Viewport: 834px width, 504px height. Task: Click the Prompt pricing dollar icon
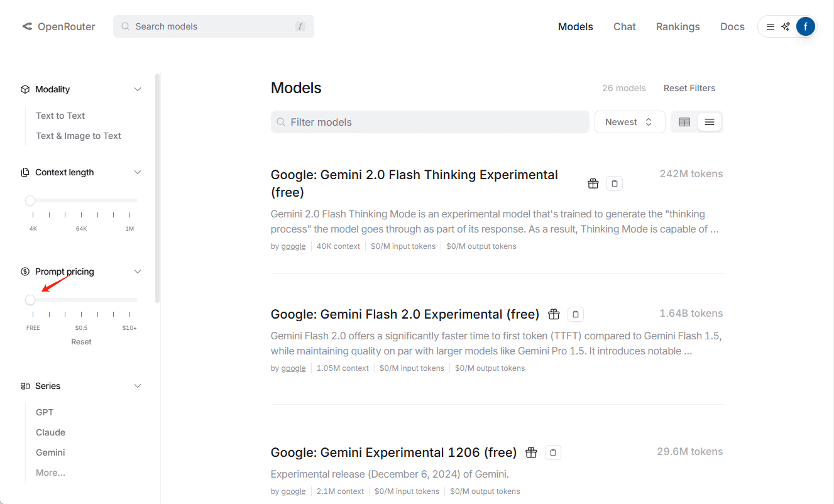click(x=25, y=271)
